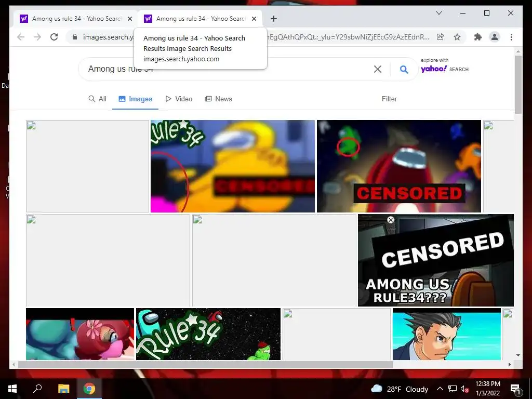Open the network status tray icon
532x399 pixels.
[x=453, y=389]
